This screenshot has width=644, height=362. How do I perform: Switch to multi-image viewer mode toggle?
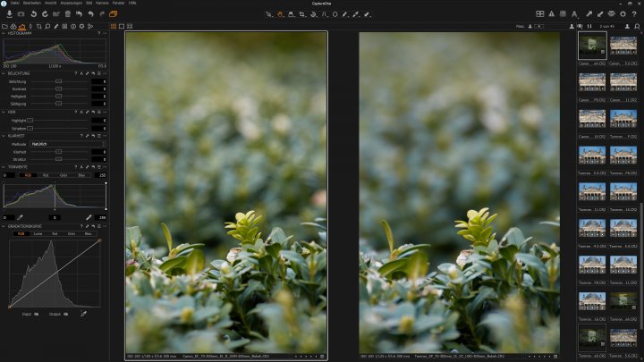pos(114,26)
